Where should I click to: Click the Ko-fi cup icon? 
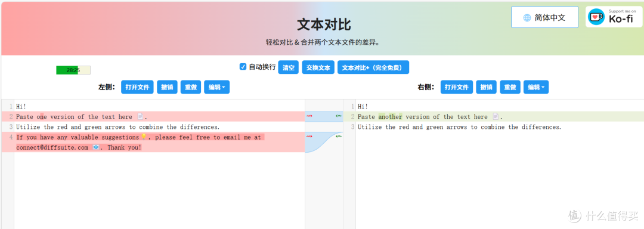(x=597, y=17)
